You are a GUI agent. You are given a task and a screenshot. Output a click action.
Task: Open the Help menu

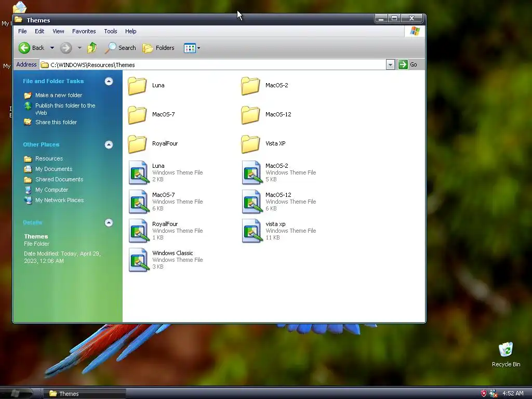[130, 31]
